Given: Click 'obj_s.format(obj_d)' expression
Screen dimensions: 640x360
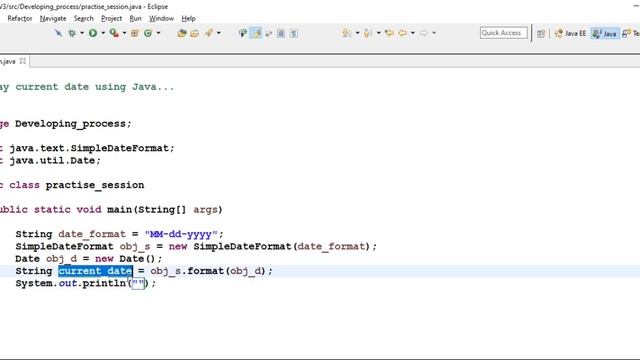Looking at the screenshot, I should tap(208, 271).
